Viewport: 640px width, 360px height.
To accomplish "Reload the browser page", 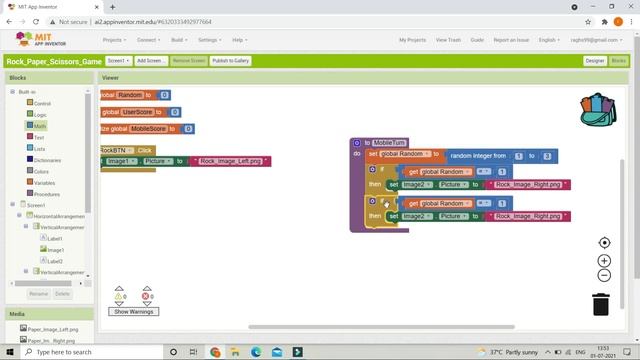I will (x=36, y=22).
